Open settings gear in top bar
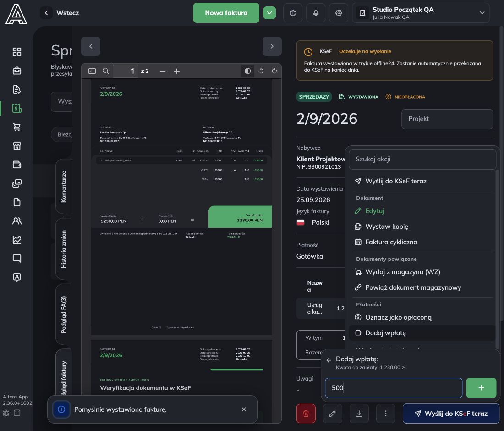The image size is (504, 431). point(339,13)
